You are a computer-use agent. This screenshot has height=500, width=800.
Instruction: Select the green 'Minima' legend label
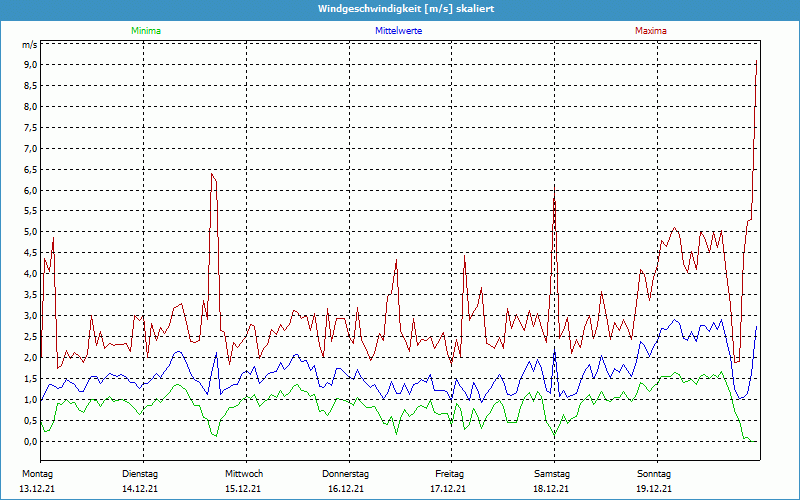click(x=146, y=31)
